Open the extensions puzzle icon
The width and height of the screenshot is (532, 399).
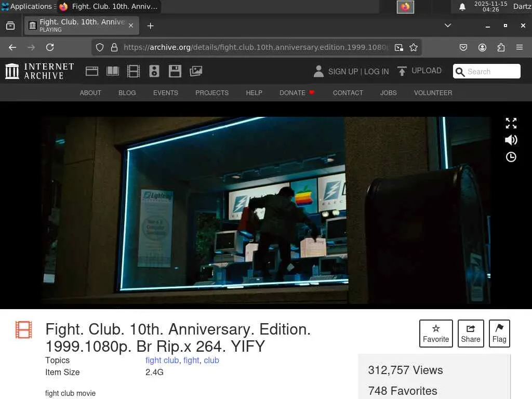[x=501, y=47]
